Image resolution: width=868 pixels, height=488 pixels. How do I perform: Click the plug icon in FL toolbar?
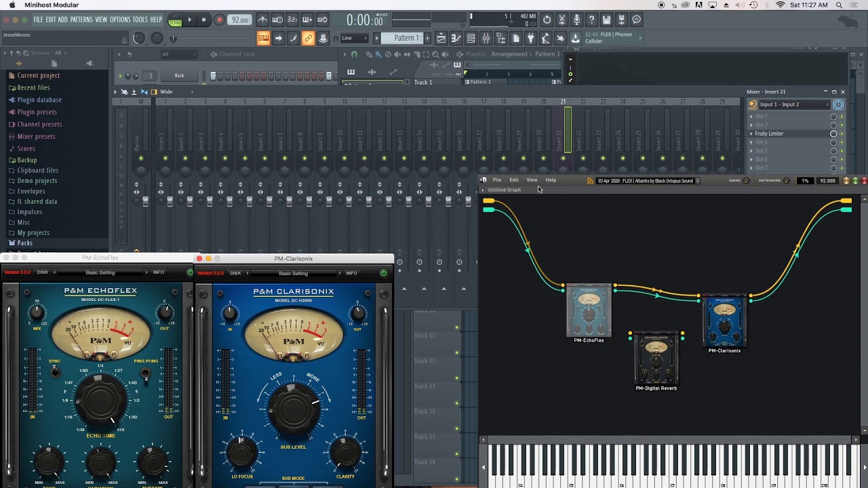coord(531,38)
